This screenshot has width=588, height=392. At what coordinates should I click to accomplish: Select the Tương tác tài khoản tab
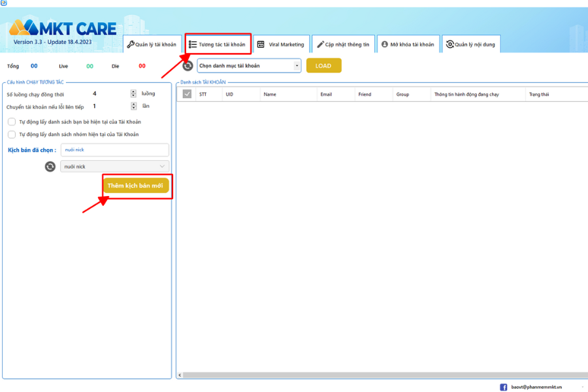[x=218, y=44]
